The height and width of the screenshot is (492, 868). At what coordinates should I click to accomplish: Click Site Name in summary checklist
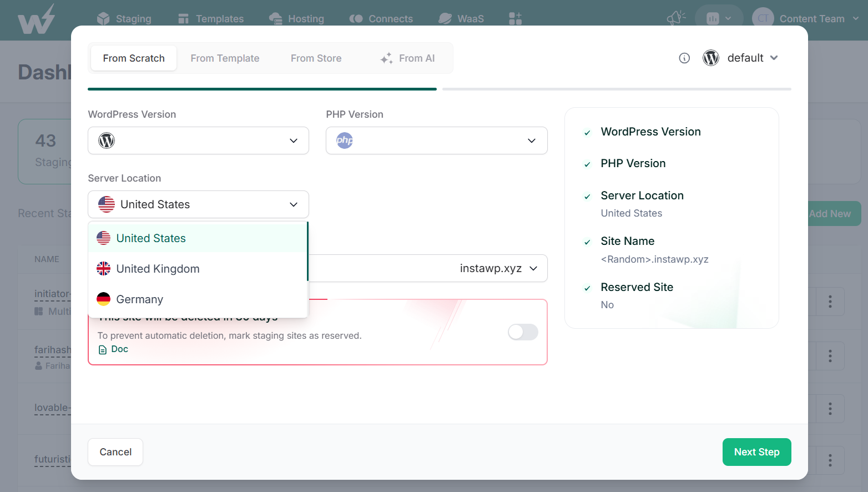(x=628, y=241)
